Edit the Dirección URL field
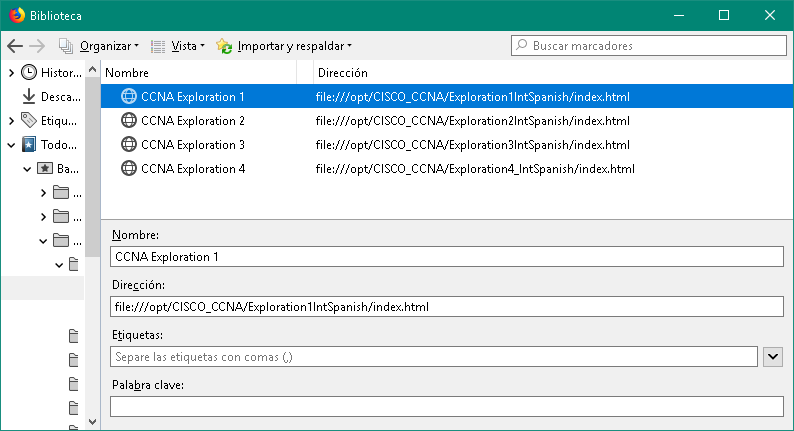 447,307
